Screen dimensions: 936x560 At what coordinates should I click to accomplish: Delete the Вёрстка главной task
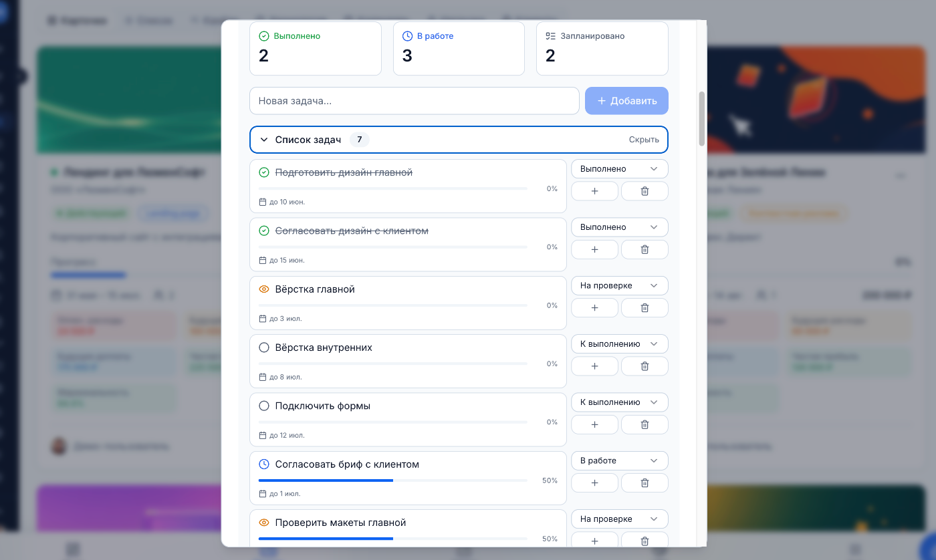pos(645,307)
